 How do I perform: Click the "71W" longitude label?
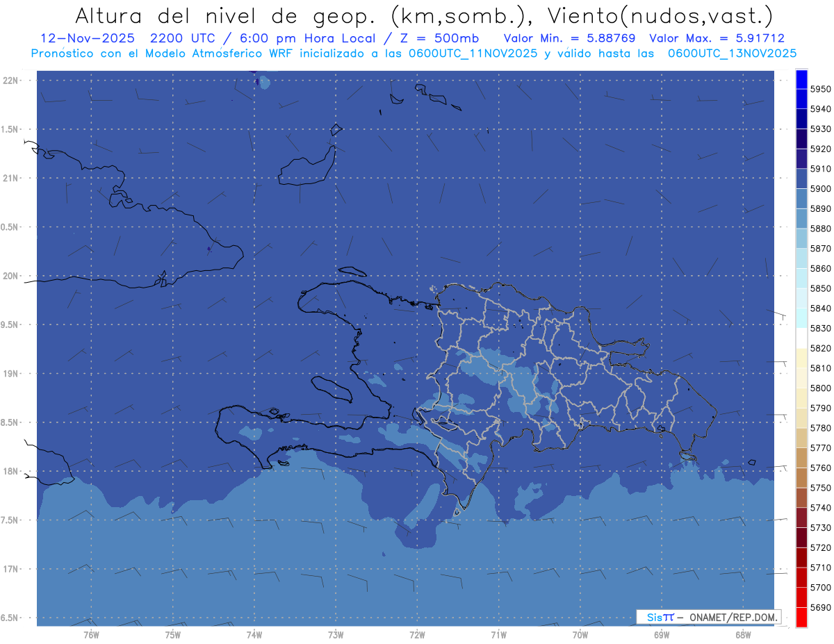point(498,634)
